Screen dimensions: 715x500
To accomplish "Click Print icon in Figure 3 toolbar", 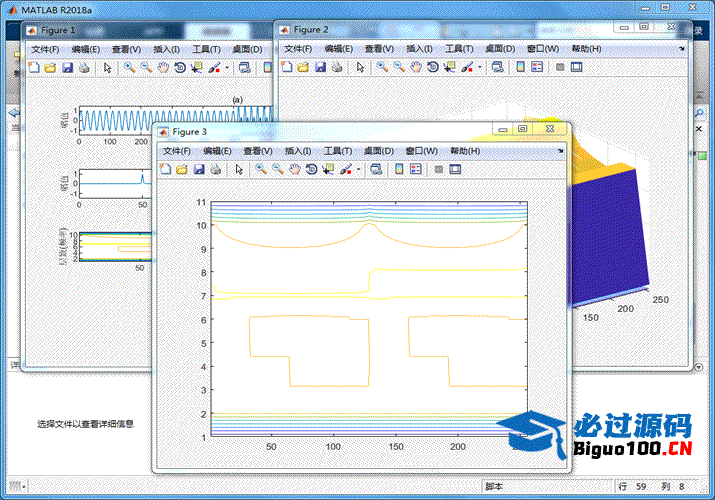I will (216, 170).
